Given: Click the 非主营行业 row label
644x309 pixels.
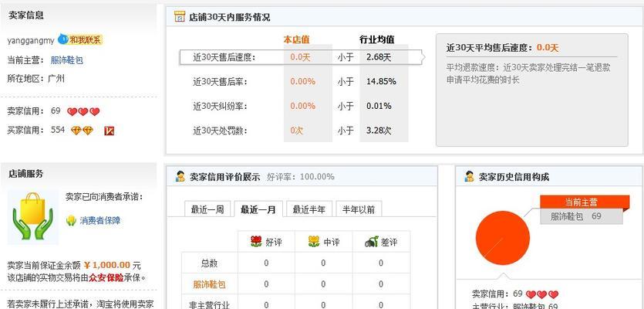Looking at the screenshot, I should point(210,305).
